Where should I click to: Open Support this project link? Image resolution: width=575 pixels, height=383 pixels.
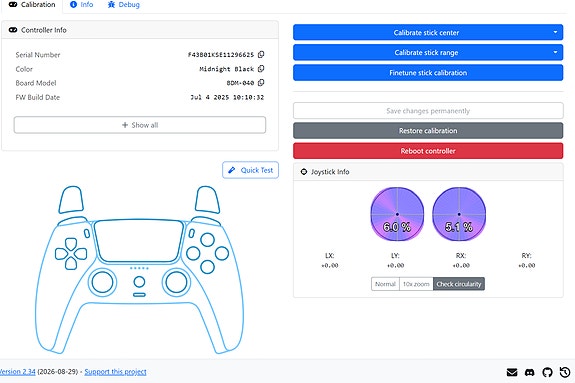click(115, 372)
